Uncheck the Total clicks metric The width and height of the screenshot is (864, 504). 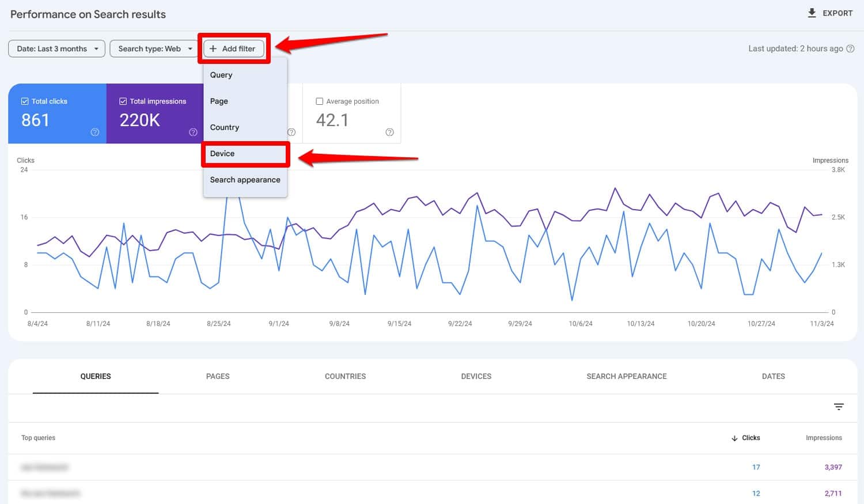click(25, 101)
